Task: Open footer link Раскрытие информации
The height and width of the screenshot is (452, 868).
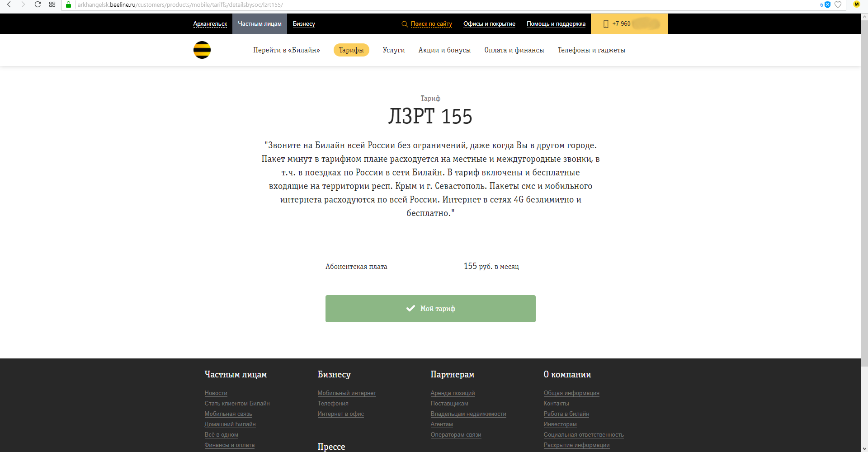Action: click(576, 445)
